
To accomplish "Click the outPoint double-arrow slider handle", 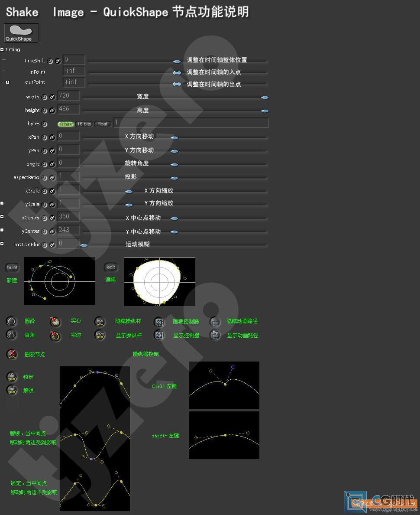I will 177,84.
